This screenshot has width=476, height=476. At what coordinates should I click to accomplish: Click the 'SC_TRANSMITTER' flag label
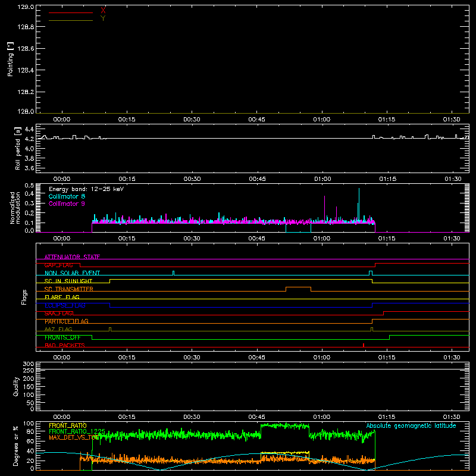[x=69, y=289]
